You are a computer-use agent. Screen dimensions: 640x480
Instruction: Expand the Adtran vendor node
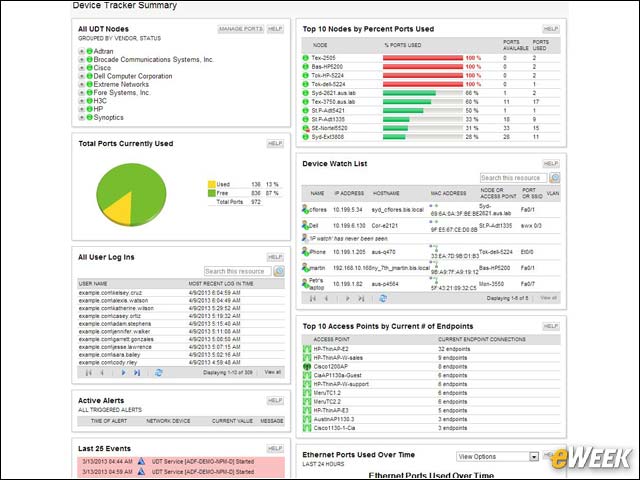tap(82, 51)
